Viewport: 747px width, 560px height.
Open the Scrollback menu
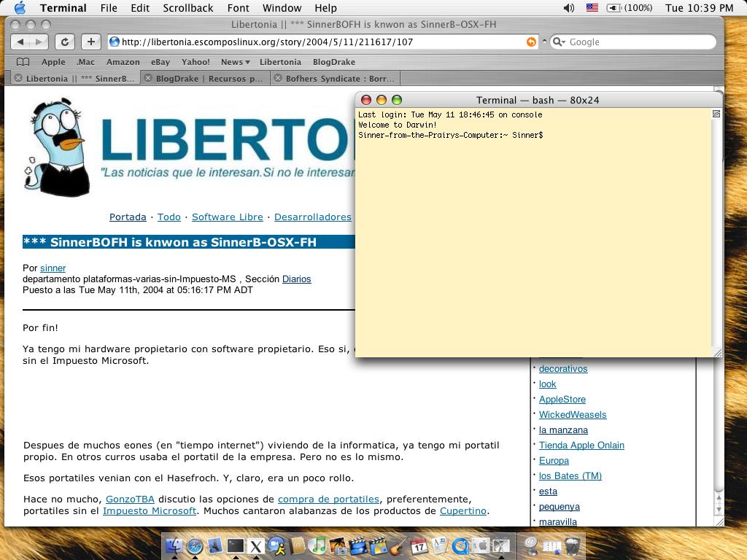(188, 8)
